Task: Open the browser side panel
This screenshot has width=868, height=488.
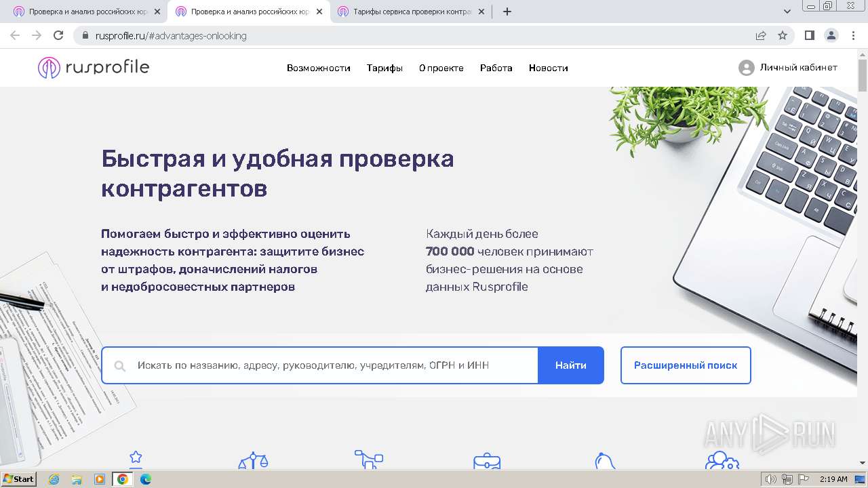Action: (x=809, y=35)
